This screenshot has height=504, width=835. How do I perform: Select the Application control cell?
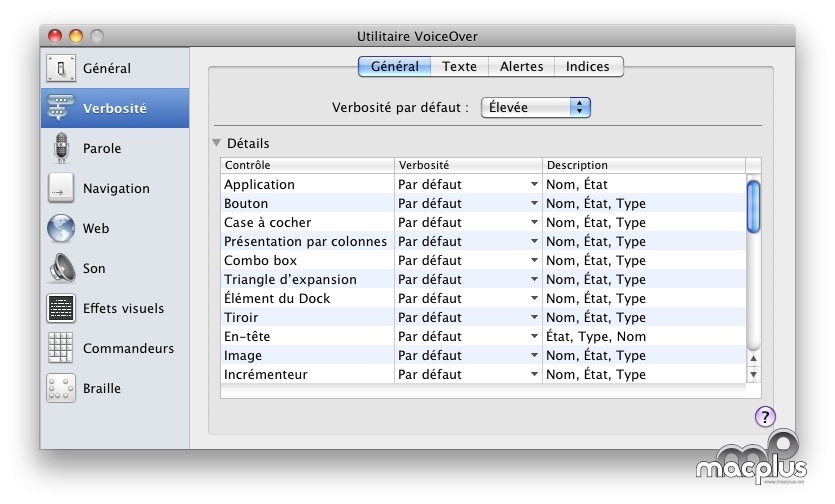click(x=307, y=184)
